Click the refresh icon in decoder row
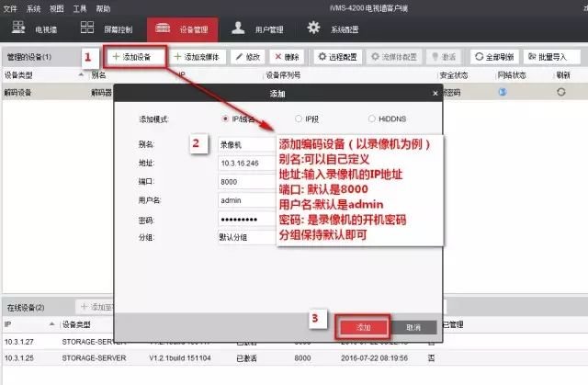 pos(561,92)
